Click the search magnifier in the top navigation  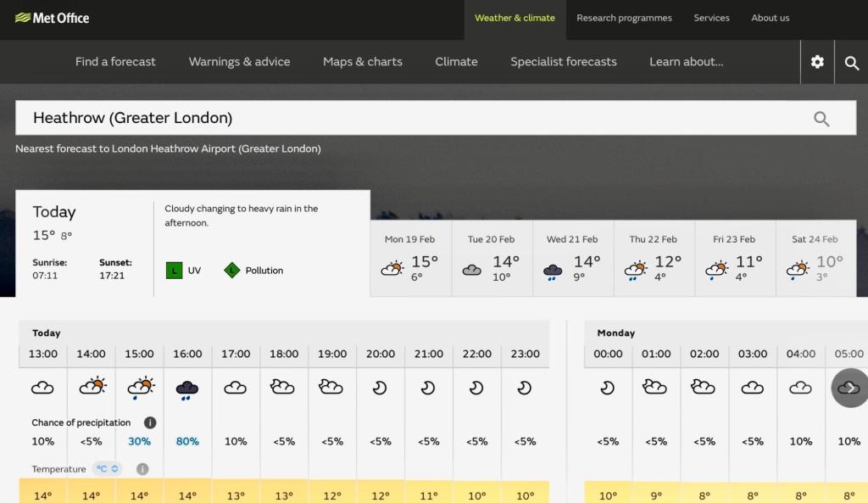(851, 62)
